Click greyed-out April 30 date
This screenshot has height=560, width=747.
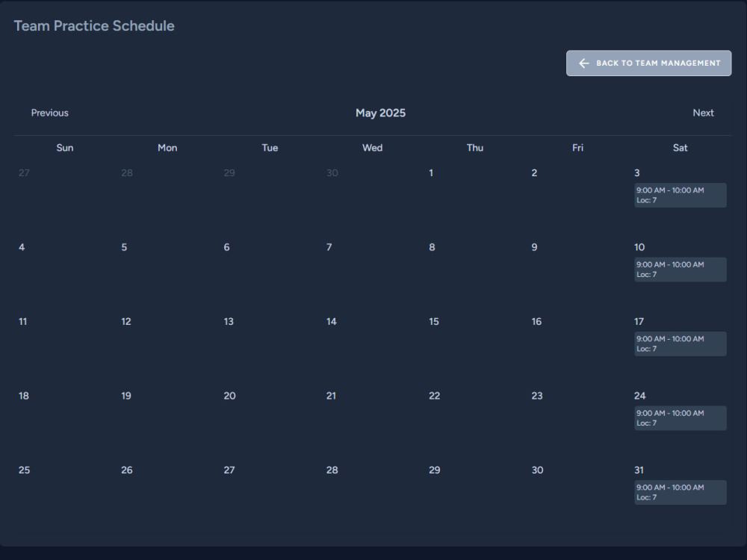(332, 173)
